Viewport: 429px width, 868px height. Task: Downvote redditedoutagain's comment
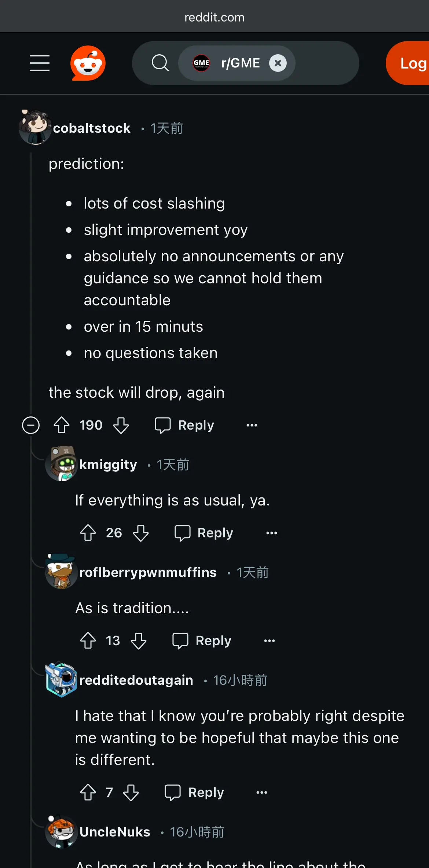tap(131, 792)
